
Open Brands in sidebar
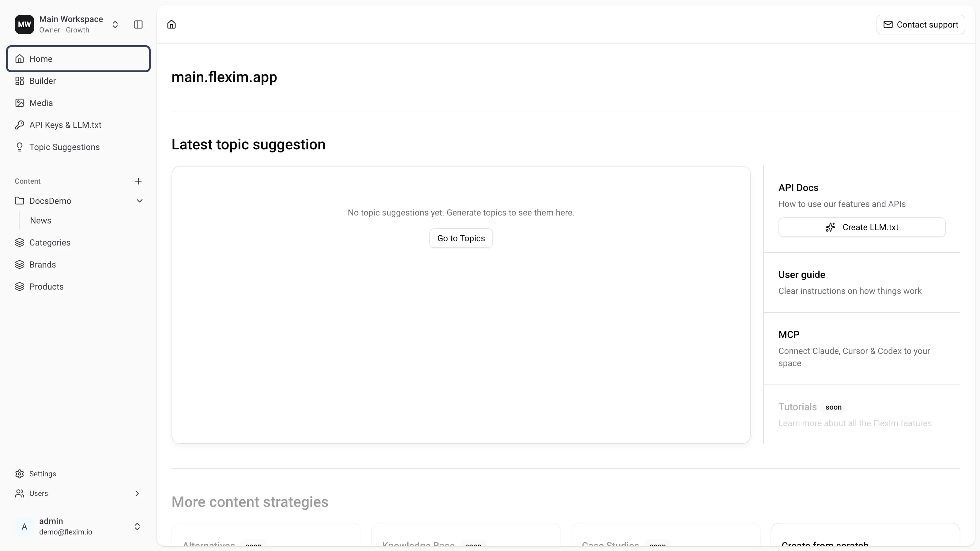click(x=78, y=265)
